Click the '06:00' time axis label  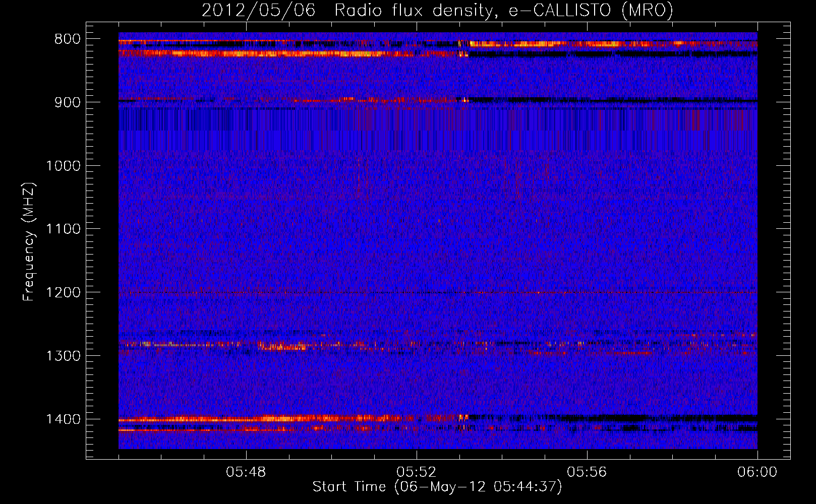757,472
